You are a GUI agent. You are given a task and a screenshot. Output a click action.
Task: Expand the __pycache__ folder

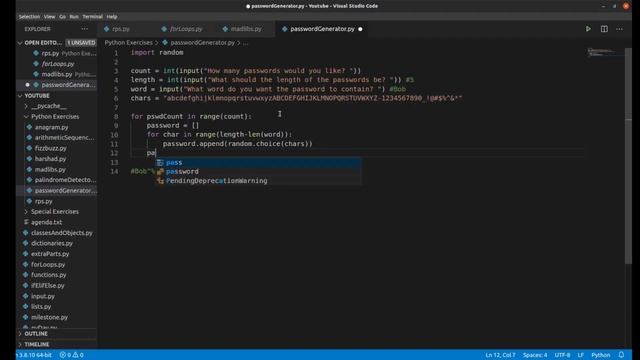26,106
